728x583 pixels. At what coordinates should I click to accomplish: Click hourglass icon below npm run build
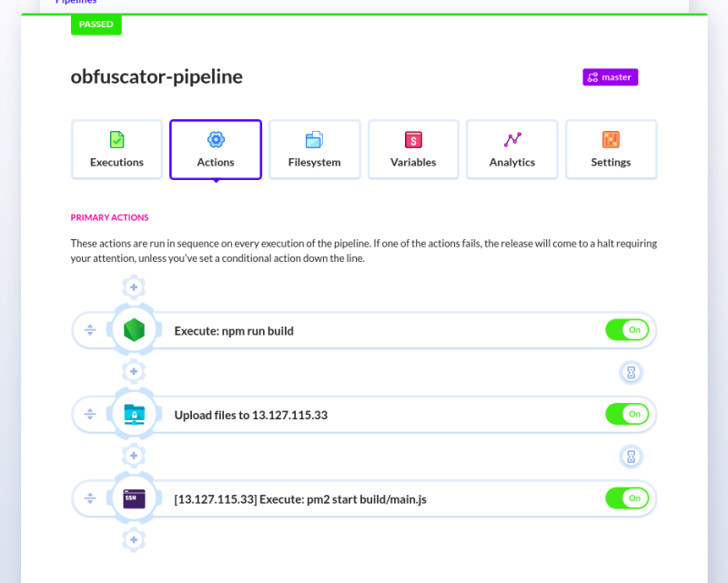631,372
